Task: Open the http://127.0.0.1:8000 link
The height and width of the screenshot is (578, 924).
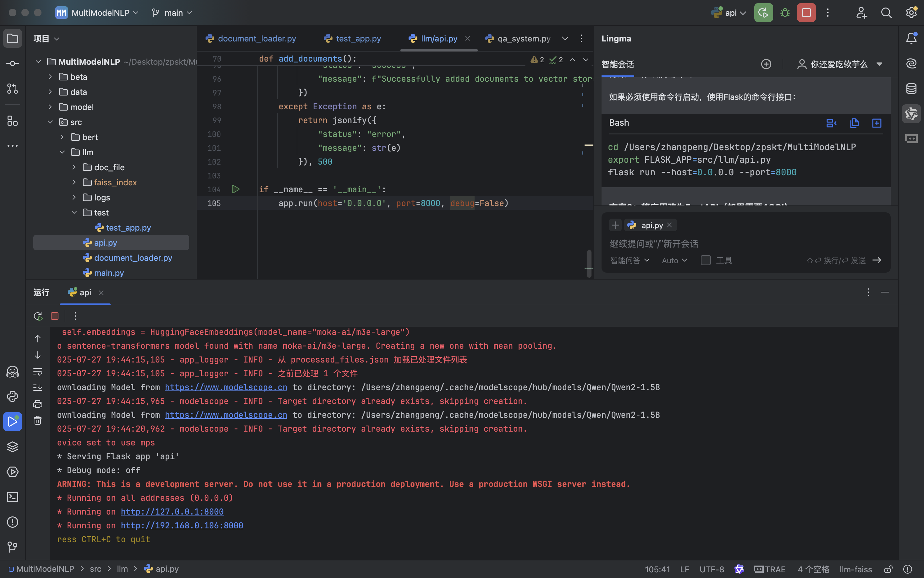Action: pos(172,511)
